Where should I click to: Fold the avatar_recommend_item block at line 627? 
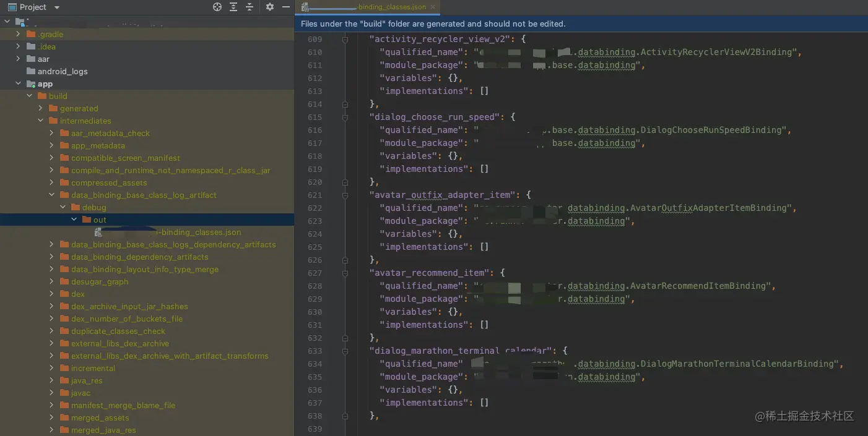345,273
